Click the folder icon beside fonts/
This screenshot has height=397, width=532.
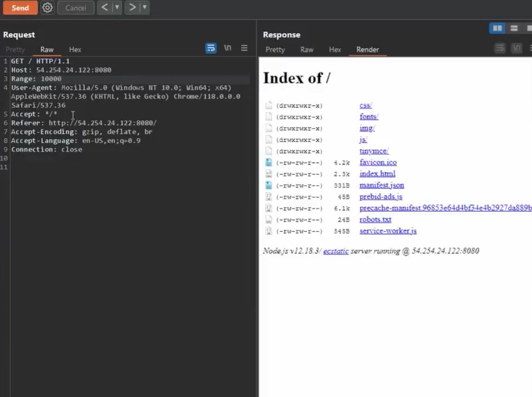[269, 117]
